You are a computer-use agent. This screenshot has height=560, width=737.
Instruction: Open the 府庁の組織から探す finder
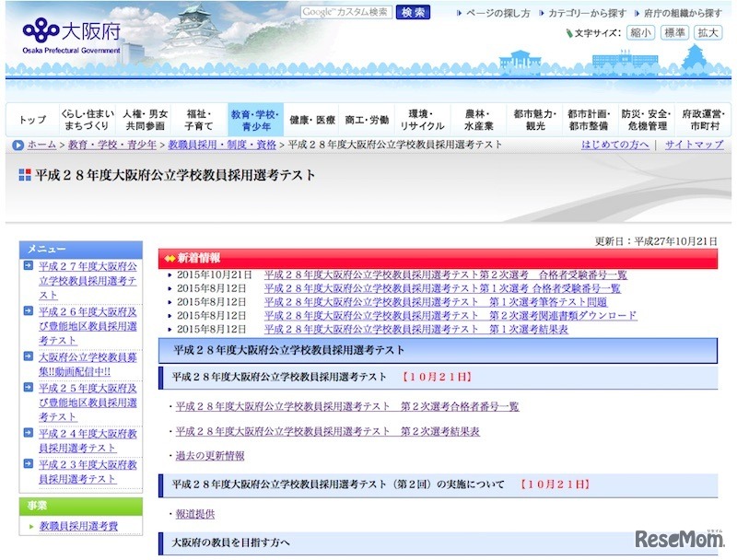(682, 13)
